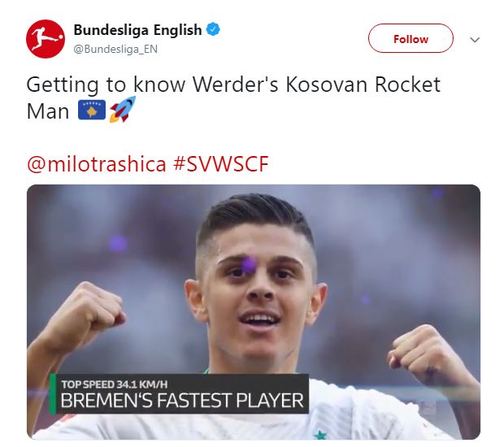The height and width of the screenshot is (447, 504).
Task: Play the embedded video thumbnail
Action: (x=254, y=312)
